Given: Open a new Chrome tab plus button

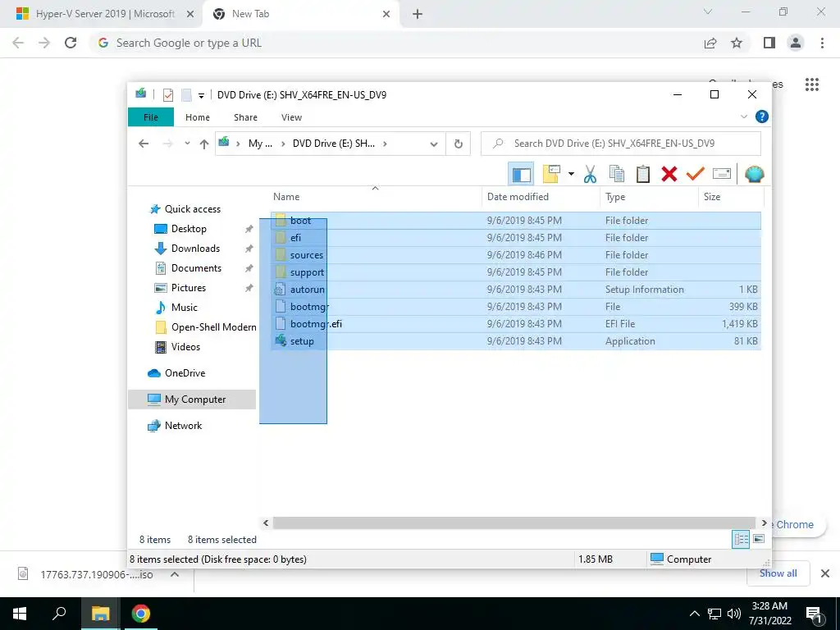Looking at the screenshot, I should (418, 15).
